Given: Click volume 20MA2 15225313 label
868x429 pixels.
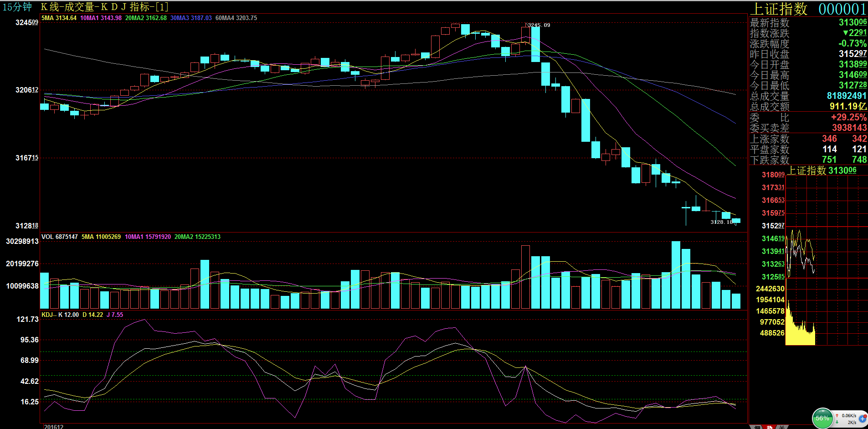Looking at the screenshot, I should pos(197,237).
